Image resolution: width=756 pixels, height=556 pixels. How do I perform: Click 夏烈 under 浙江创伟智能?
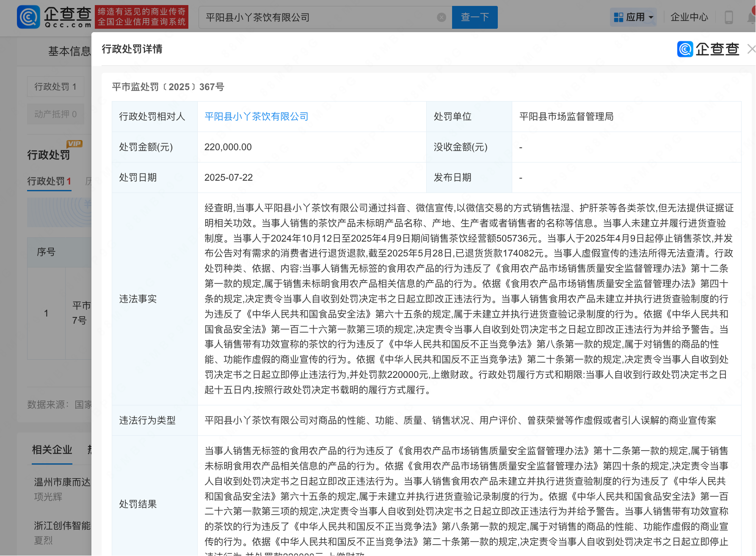(43, 540)
